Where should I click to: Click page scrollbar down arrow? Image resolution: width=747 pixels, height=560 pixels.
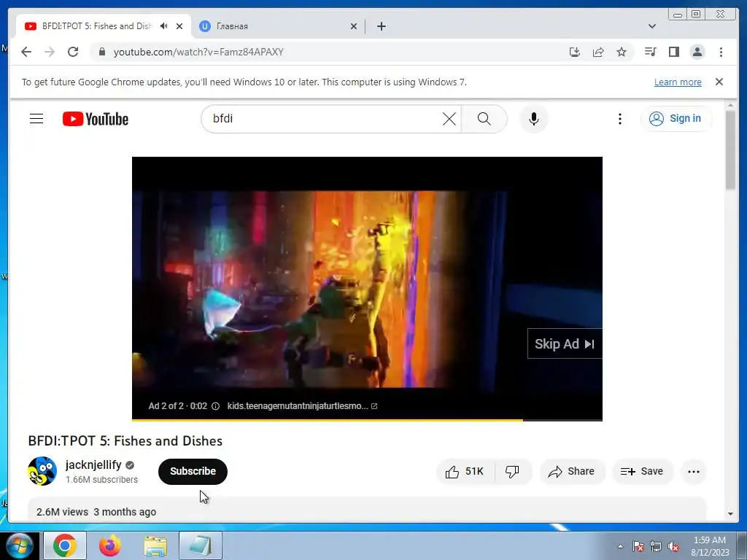pyautogui.click(x=730, y=514)
